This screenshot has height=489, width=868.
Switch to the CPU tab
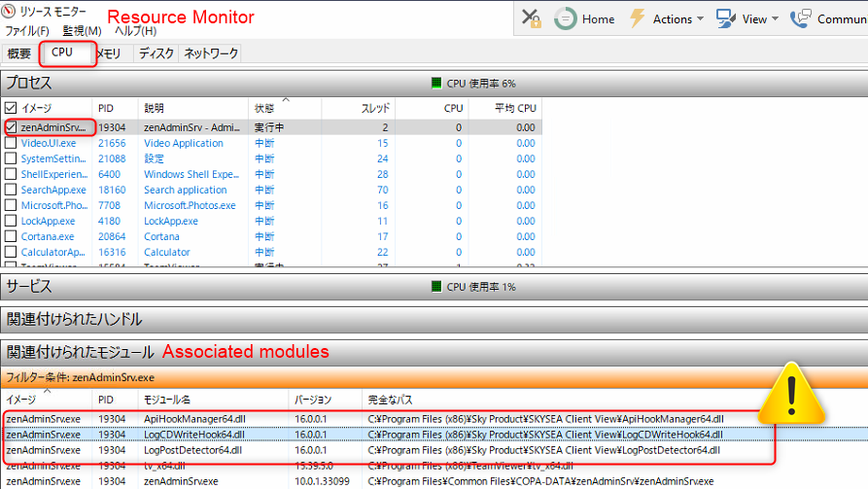(62, 52)
